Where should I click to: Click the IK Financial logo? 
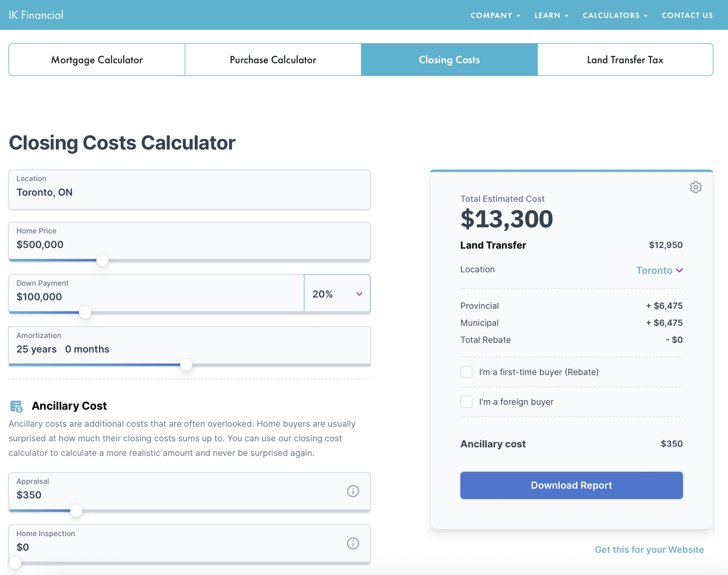(36, 15)
